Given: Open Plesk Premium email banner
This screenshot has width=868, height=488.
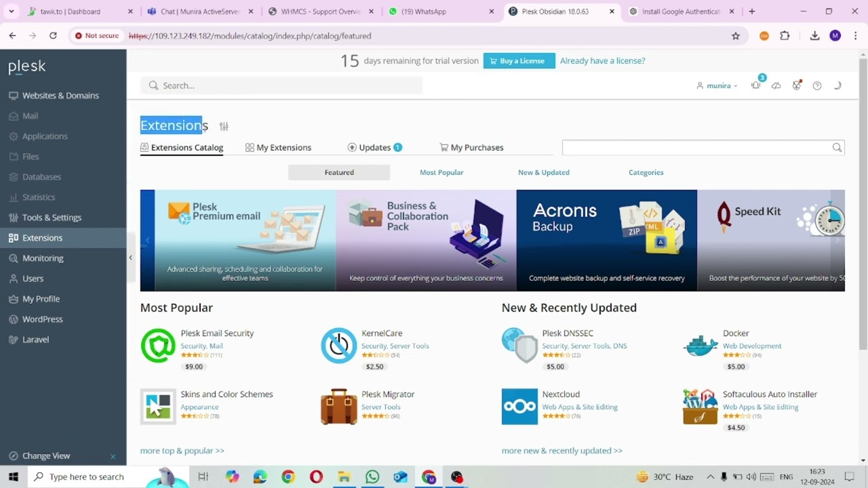Looking at the screenshot, I should pos(245,241).
